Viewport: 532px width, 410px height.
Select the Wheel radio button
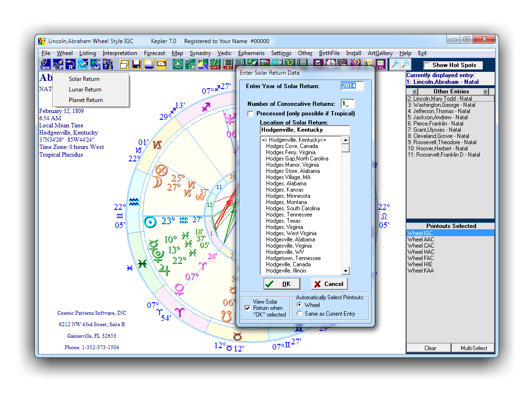point(299,305)
